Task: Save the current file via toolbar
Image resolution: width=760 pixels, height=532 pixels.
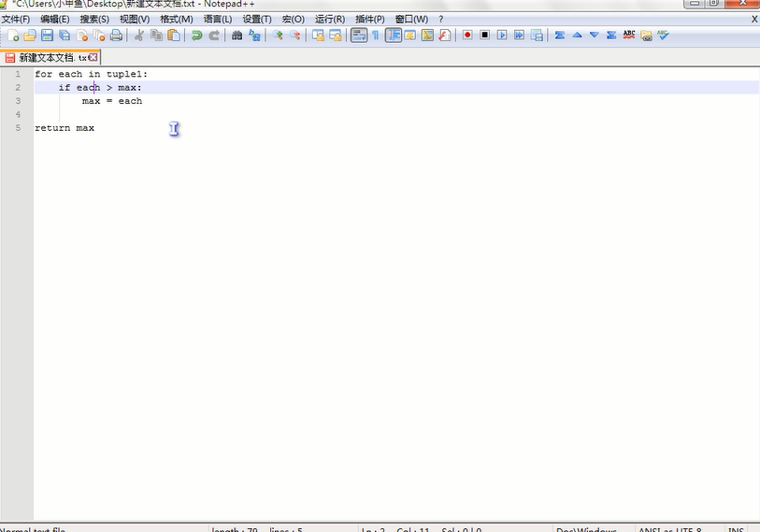Action: 47,36
